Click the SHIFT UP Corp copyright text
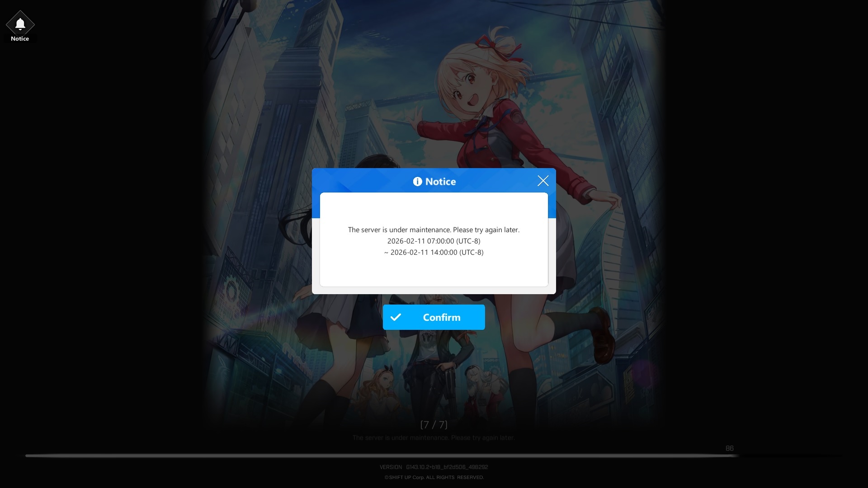 434,477
